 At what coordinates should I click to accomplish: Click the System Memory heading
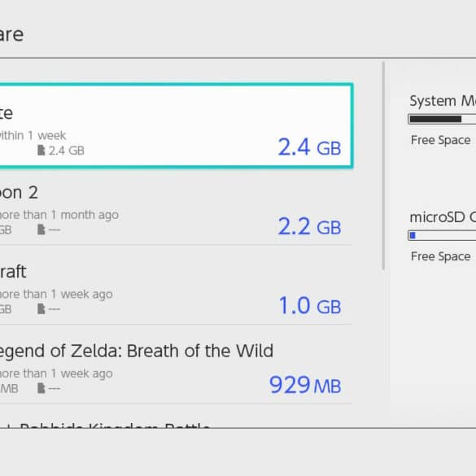pyautogui.click(x=443, y=101)
